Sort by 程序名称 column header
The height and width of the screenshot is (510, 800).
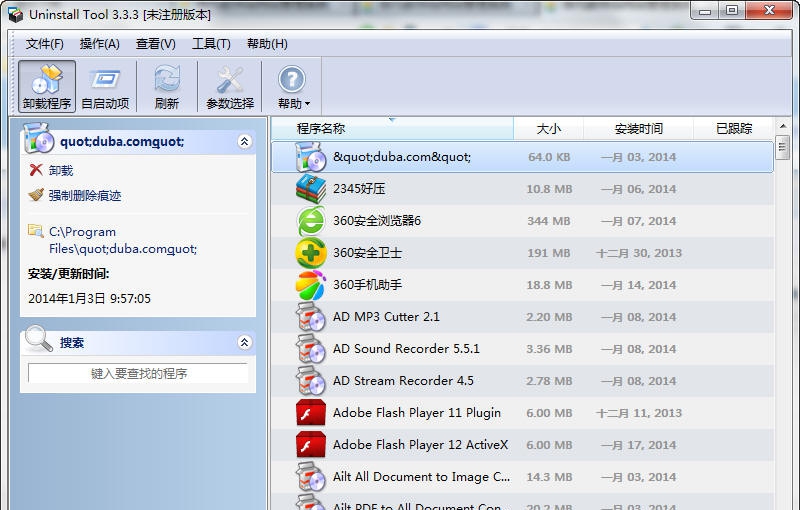(x=392, y=129)
